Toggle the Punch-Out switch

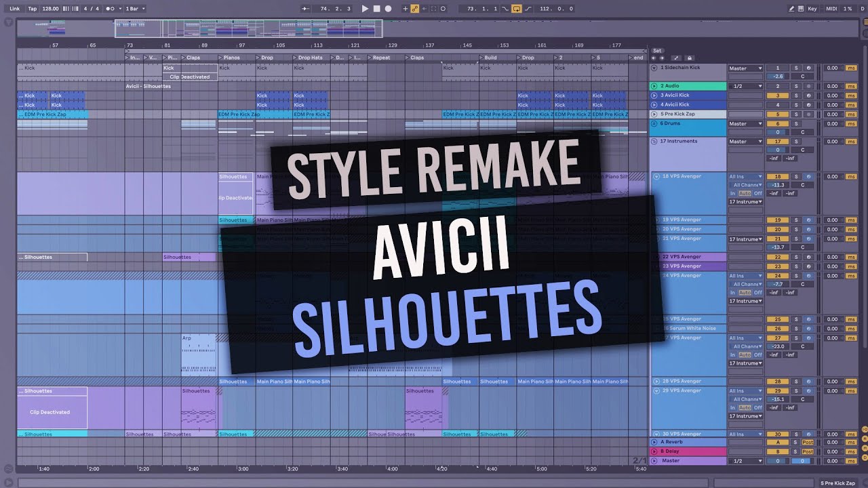click(x=527, y=9)
